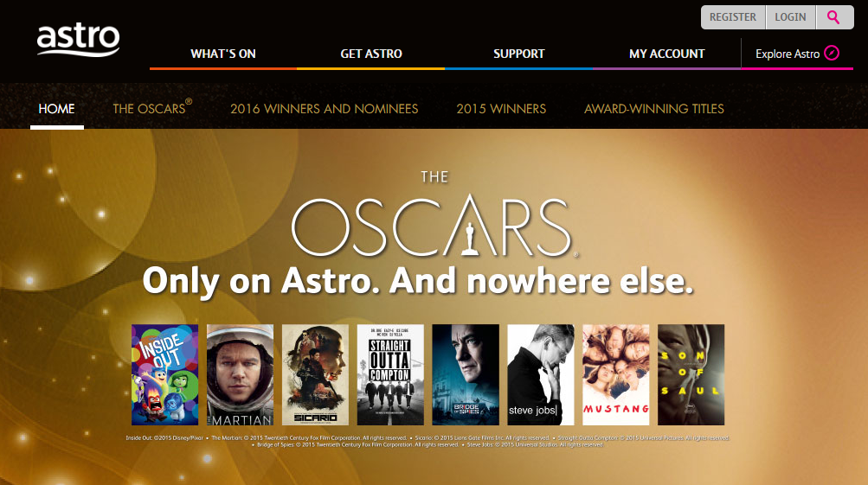Click the 'Inside Out: ©2015 Disney/Pixar' credit text
The height and width of the screenshot is (485, 868).
164,438
